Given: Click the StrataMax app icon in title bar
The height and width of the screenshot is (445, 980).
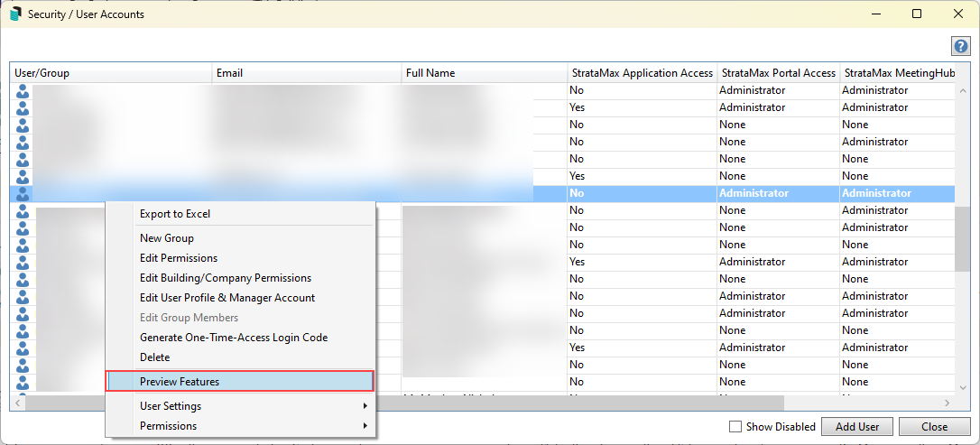Looking at the screenshot, I should [x=16, y=14].
